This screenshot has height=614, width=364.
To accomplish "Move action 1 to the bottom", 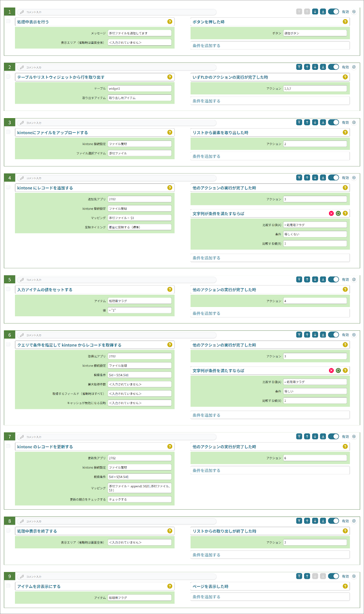I will pyautogui.click(x=323, y=12).
